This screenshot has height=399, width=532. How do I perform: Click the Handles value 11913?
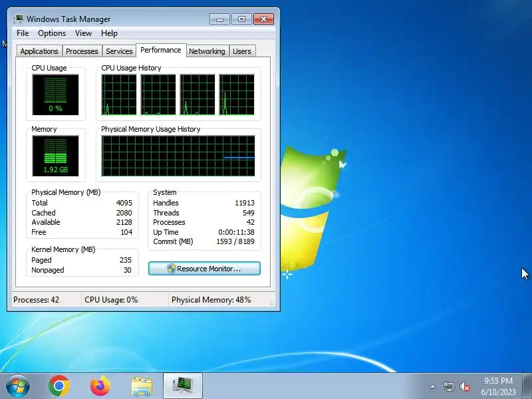245,203
